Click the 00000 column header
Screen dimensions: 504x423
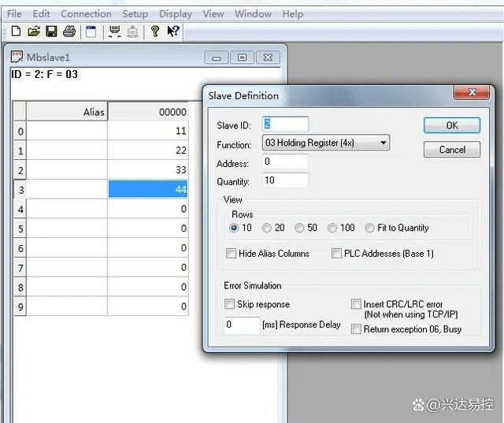coord(148,112)
